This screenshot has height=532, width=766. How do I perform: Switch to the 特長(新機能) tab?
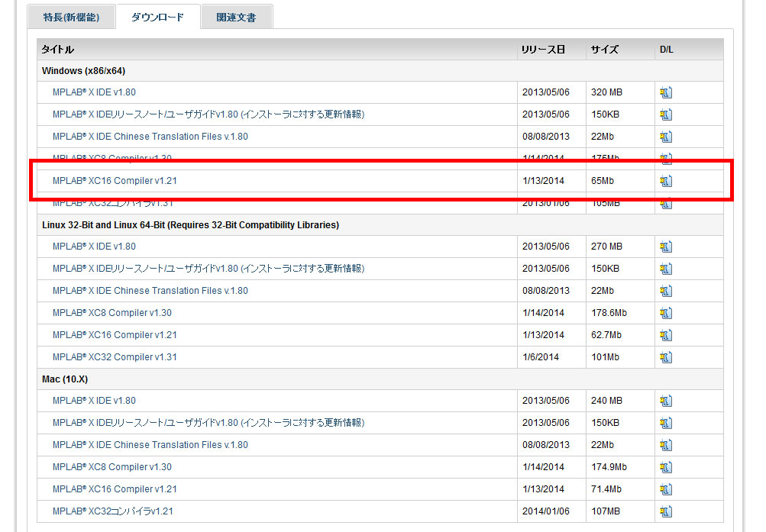point(71,17)
